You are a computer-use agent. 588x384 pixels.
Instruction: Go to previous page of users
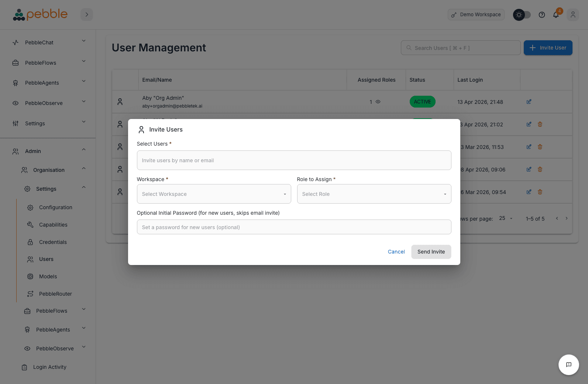[557, 218]
